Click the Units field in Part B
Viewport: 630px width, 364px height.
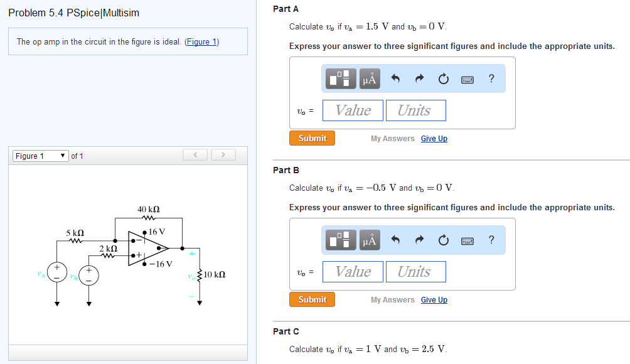click(415, 271)
